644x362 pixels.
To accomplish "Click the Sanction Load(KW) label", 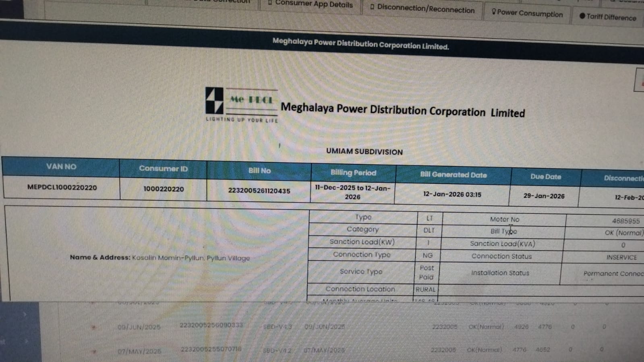I will (x=362, y=242).
